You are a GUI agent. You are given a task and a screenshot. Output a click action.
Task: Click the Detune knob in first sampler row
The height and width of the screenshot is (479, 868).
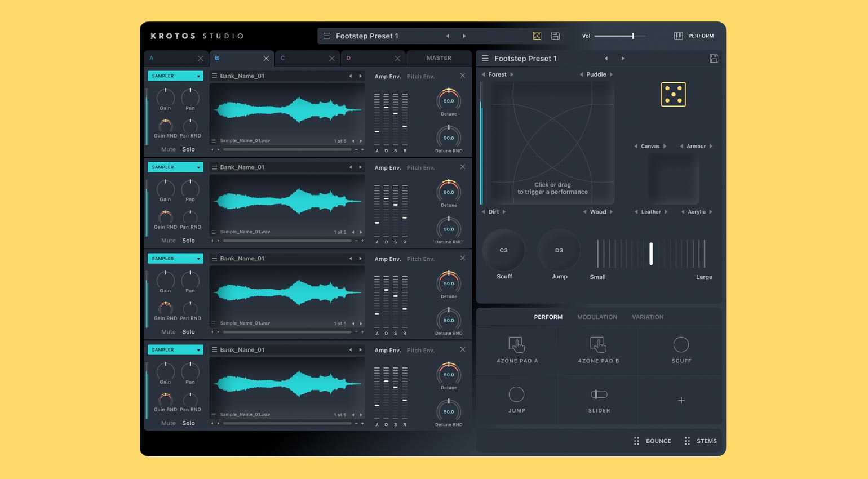pyautogui.click(x=449, y=100)
